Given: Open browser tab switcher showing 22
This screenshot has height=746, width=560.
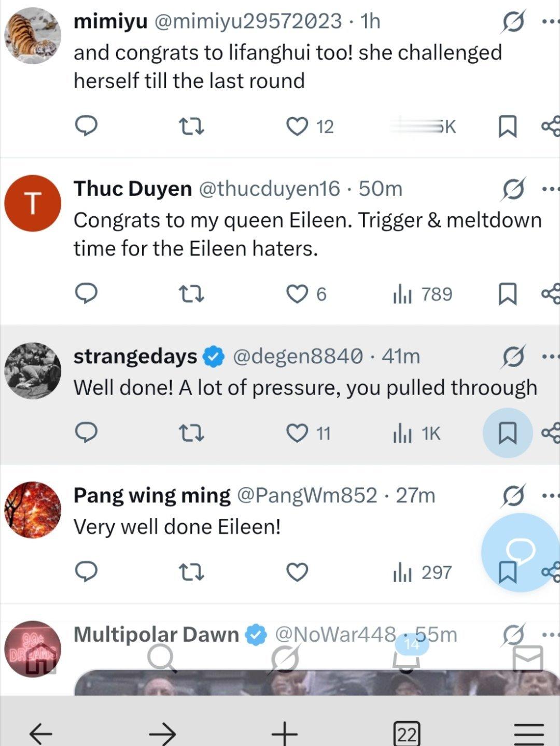Looking at the screenshot, I should (x=407, y=734).
